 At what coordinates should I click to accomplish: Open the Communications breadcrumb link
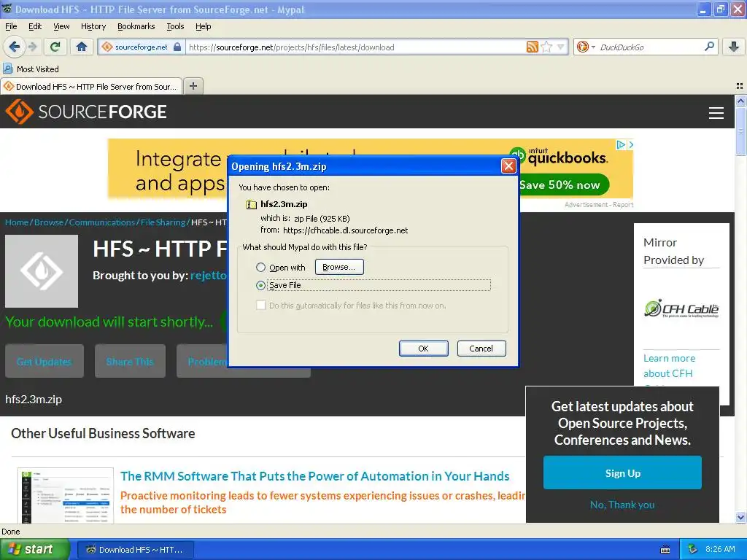click(x=102, y=222)
